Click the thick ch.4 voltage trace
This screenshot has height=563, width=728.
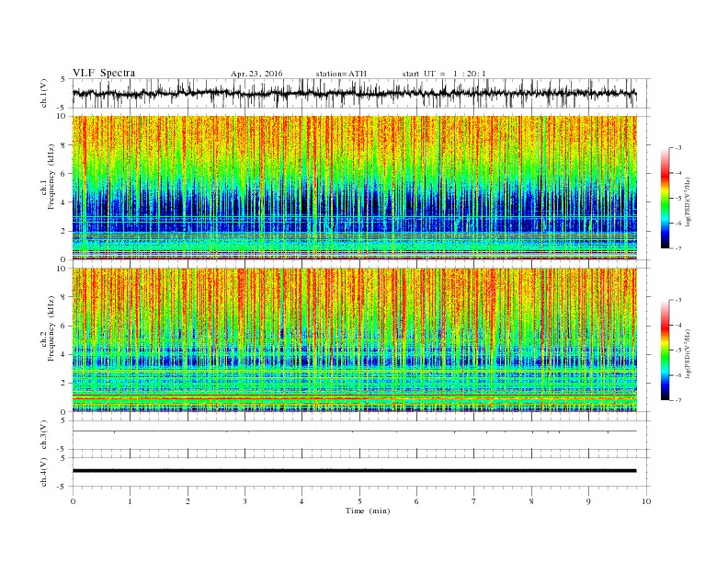pyautogui.click(x=355, y=471)
